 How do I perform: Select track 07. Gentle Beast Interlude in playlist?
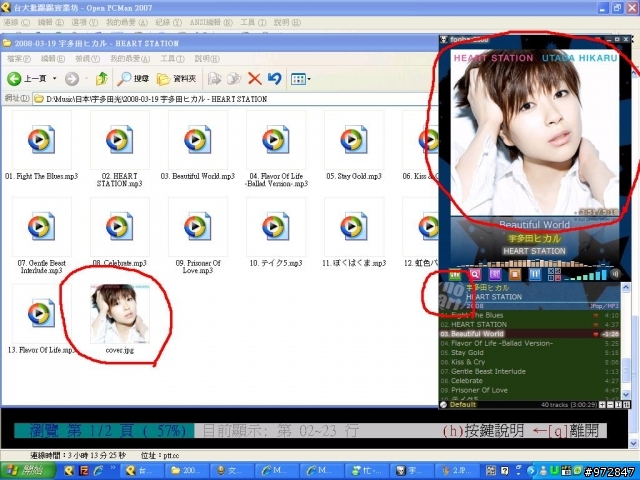[x=529, y=371]
